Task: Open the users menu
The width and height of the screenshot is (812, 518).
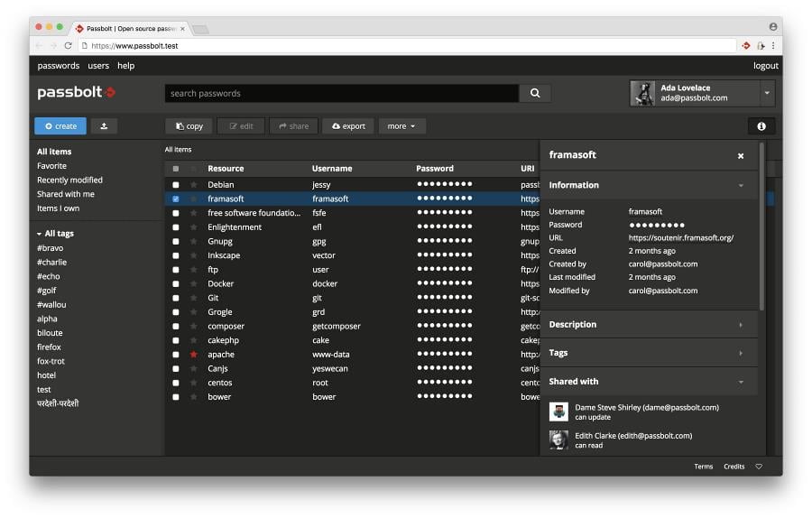Action: click(x=98, y=66)
